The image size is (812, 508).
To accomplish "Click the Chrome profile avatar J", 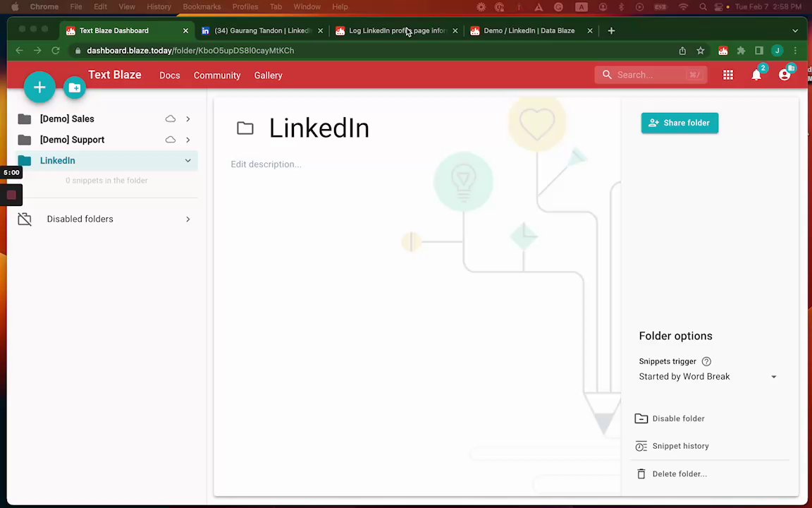I will point(777,50).
